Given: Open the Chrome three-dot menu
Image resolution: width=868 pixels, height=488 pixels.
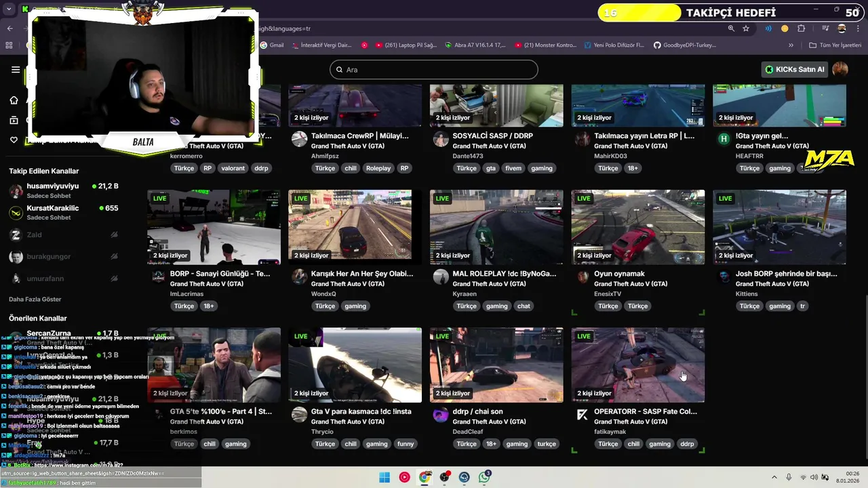Looking at the screenshot, I should tap(859, 28).
